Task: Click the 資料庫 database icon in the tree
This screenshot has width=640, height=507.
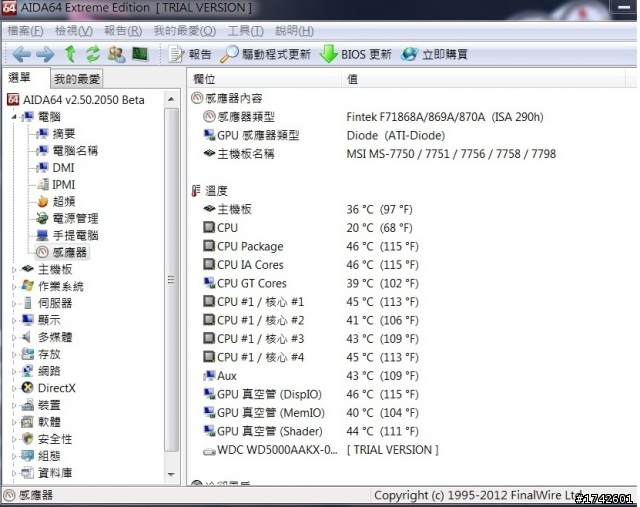Action: (27, 473)
